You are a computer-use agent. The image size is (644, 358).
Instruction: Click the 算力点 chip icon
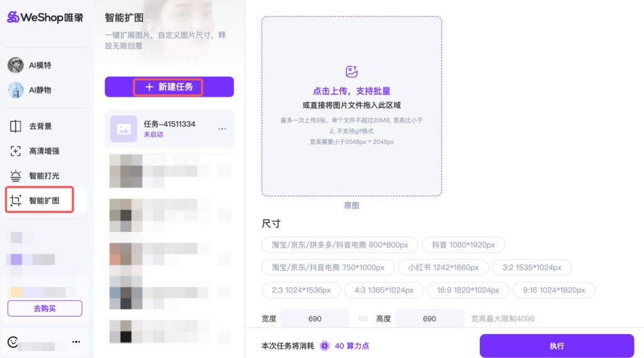click(x=325, y=346)
